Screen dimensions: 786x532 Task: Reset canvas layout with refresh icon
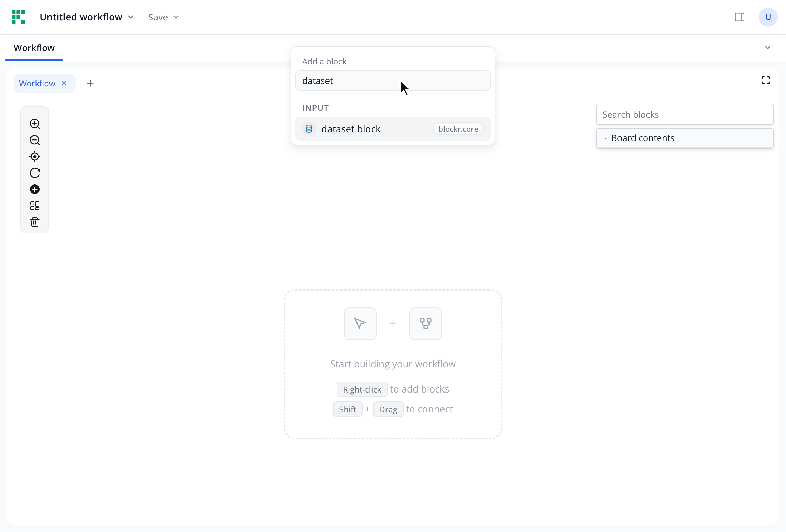(35, 173)
